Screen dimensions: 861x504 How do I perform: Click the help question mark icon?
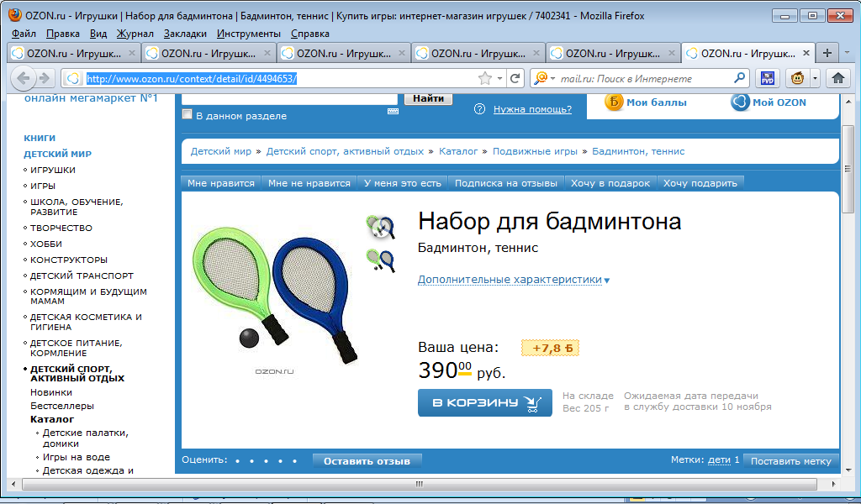click(x=479, y=109)
